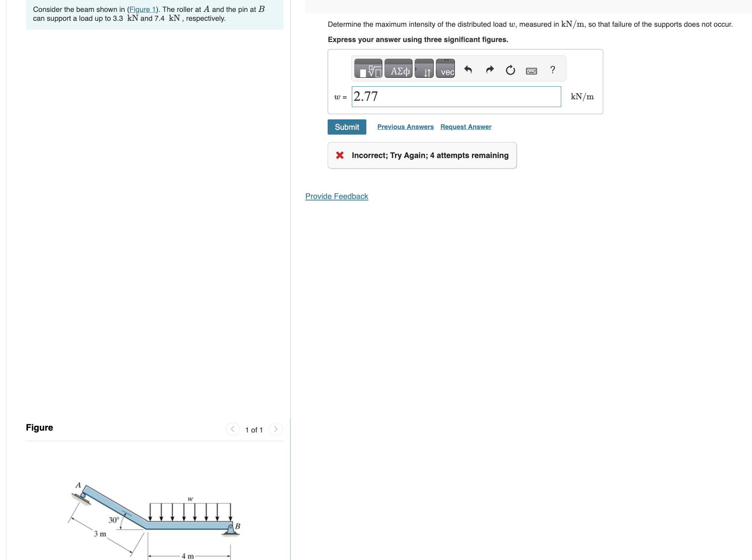Open help with the question mark icon
Screen dimensions: 752x560
pyautogui.click(x=552, y=70)
